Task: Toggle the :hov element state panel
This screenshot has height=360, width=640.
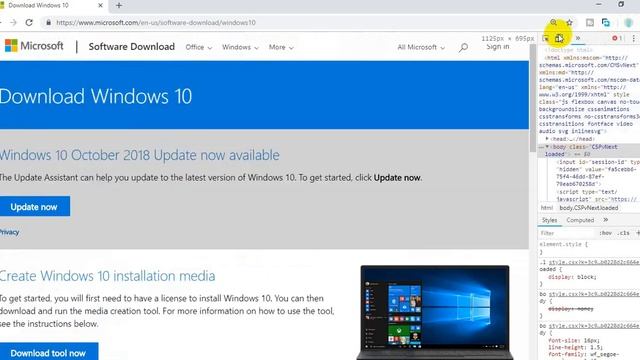Action: point(606,233)
